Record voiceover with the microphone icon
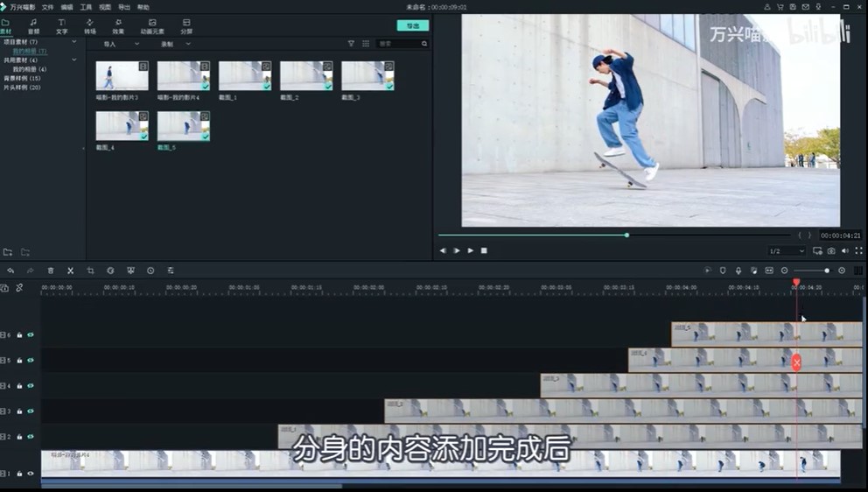Image resolution: width=868 pixels, height=492 pixels. [x=738, y=271]
